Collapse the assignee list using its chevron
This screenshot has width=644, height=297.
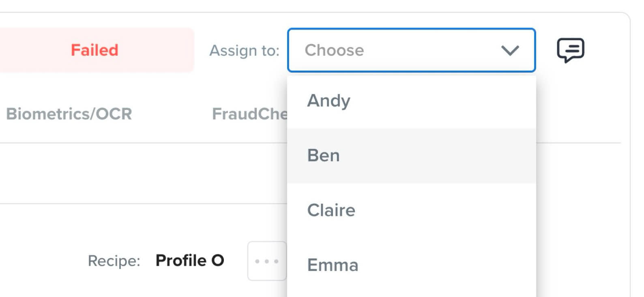pyautogui.click(x=510, y=51)
